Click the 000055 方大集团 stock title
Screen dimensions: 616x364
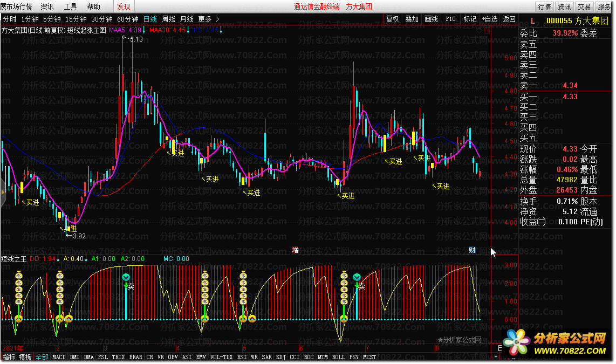[578, 21]
